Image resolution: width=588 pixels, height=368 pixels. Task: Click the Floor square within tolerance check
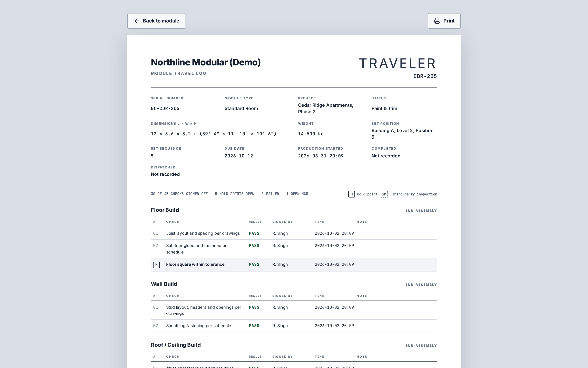195,265
